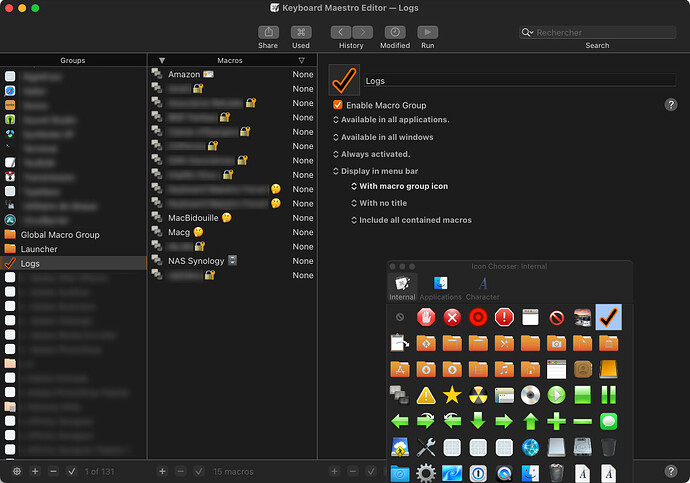Toggle Enable Macro Group checkbox
This screenshot has height=483, width=690.
point(338,105)
